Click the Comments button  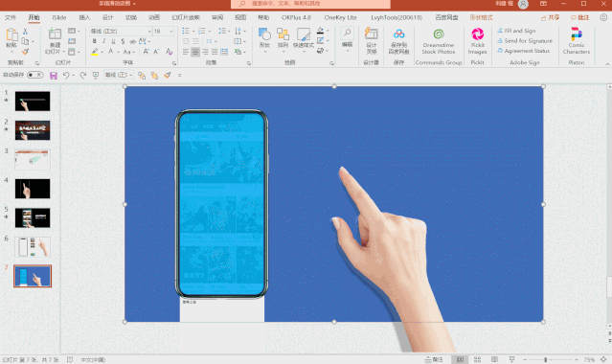tap(579, 17)
